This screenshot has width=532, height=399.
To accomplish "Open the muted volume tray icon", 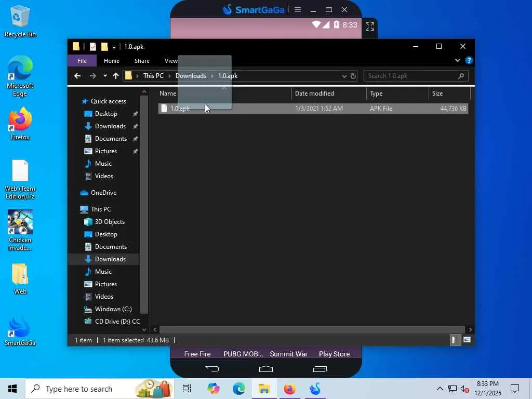I will coord(464,389).
